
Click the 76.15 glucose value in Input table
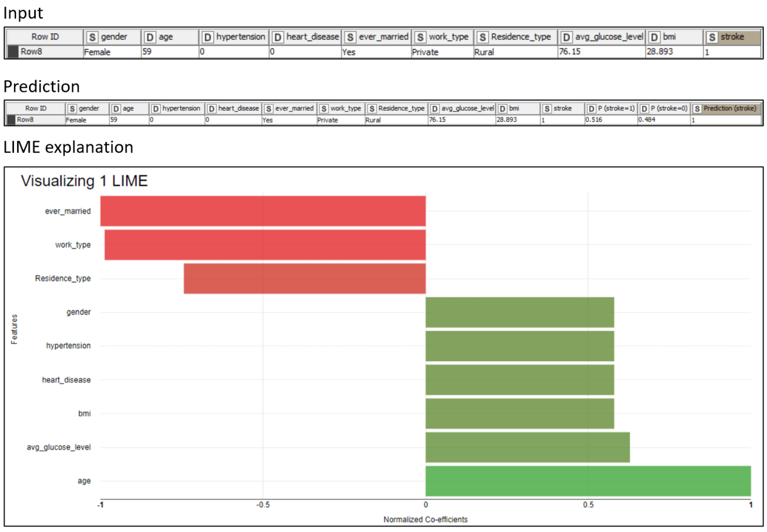pyautogui.click(x=602, y=52)
